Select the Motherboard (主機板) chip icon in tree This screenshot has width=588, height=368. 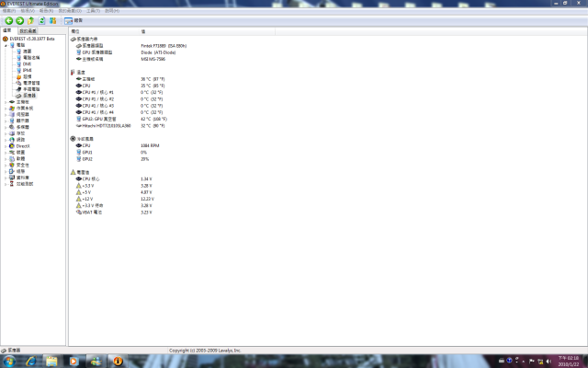[x=12, y=102]
